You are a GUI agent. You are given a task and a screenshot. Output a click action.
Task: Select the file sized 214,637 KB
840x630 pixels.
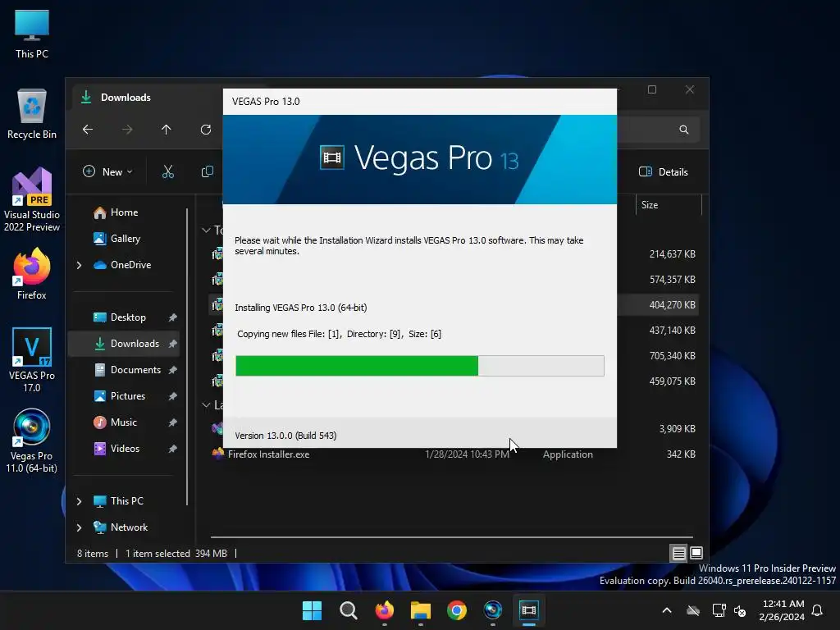[x=673, y=254]
